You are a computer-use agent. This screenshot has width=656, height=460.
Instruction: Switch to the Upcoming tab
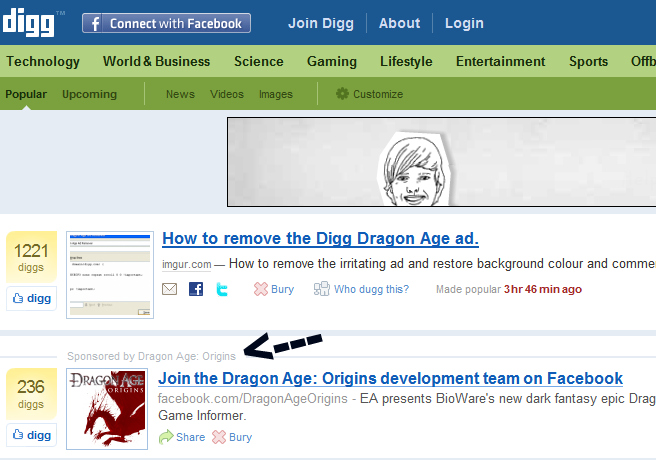pyautogui.click(x=90, y=94)
